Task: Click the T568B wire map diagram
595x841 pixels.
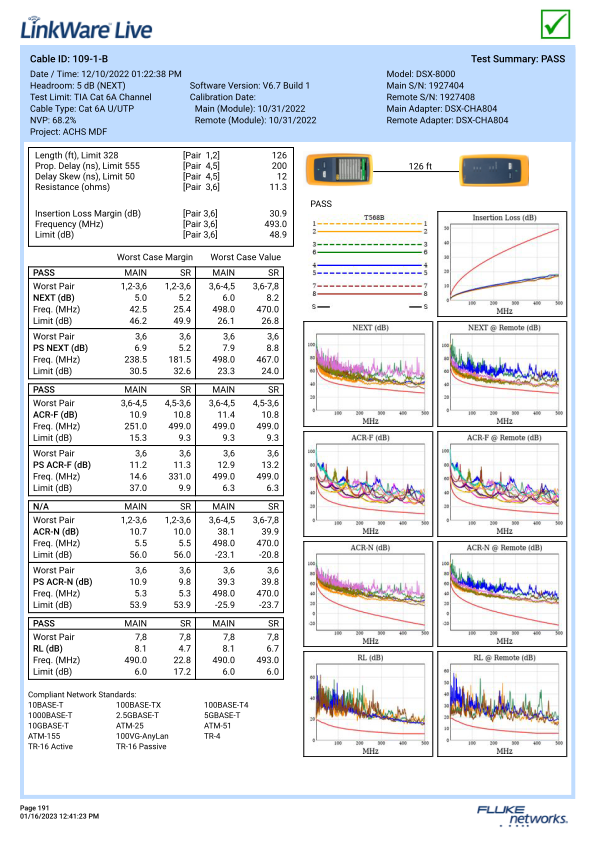Action: tap(370, 262)
